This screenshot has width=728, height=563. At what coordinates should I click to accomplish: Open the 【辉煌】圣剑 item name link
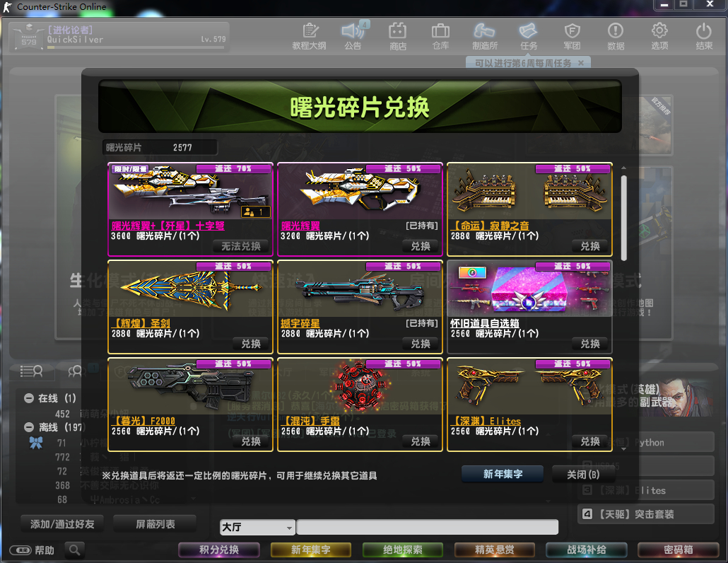click(141, 323)
